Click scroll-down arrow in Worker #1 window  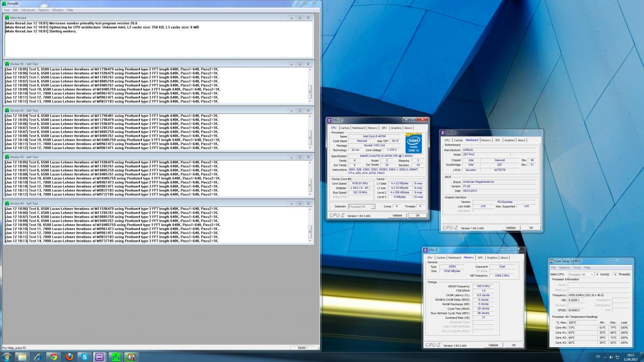(x=310, y=101)
